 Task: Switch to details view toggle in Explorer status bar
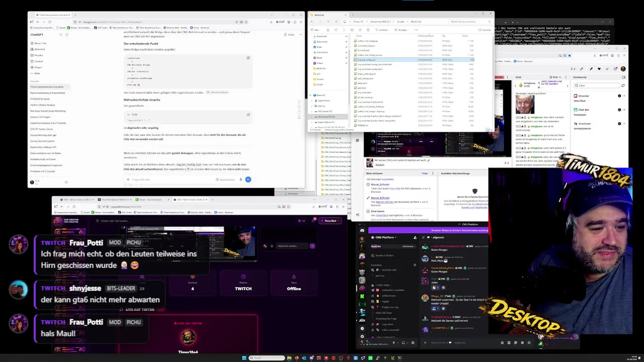point(487,130)
